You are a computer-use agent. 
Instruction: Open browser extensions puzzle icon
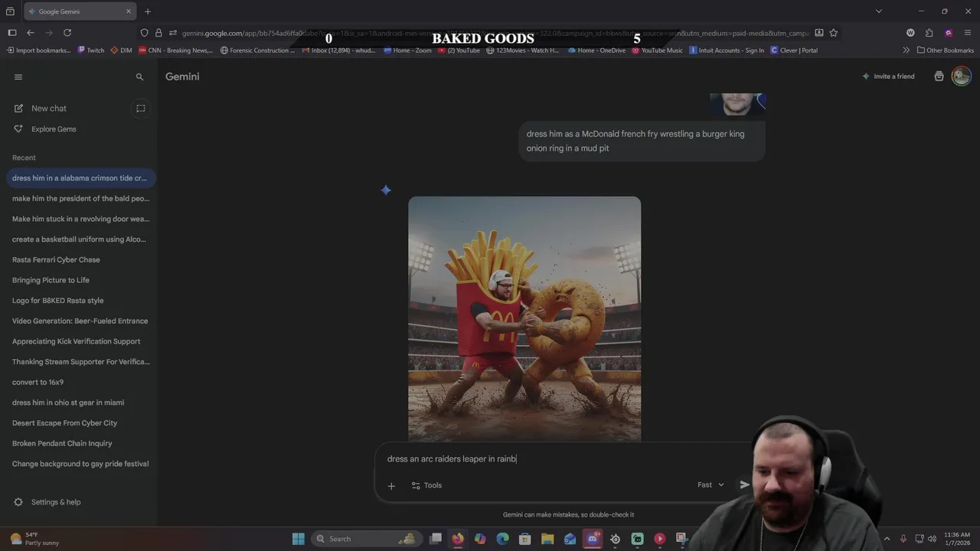[929, 33]
